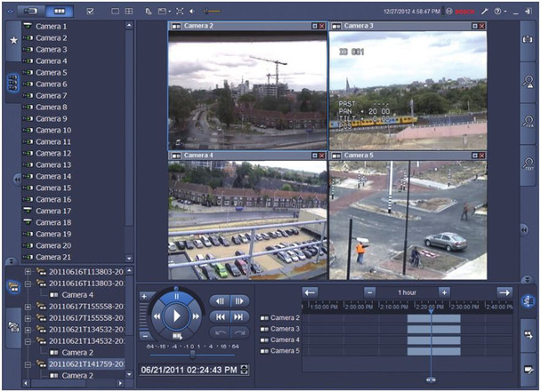Switch to playback mode filmstrip icon
The width and height of the screenshot is (541, 392).
[59, 11]
